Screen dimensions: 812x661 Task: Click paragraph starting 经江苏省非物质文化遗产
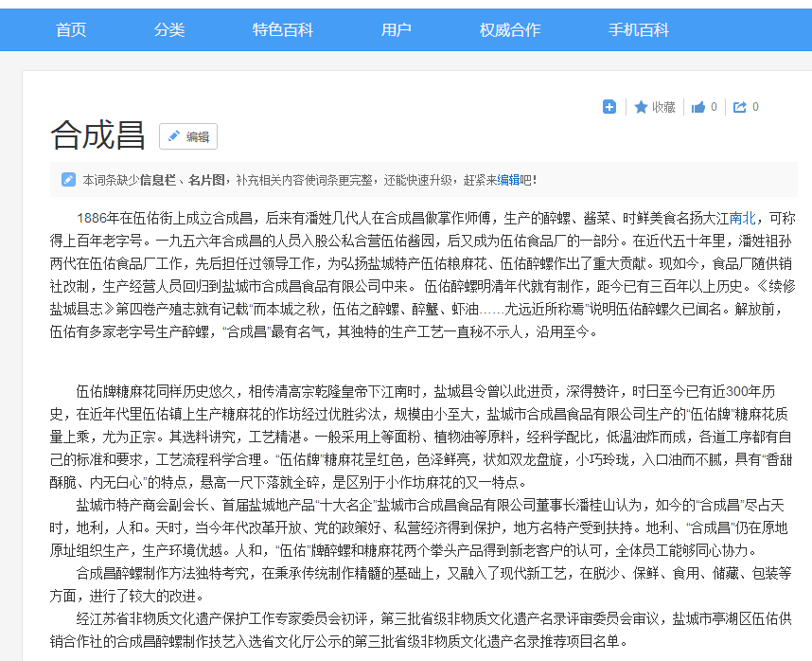pos(420,630)
